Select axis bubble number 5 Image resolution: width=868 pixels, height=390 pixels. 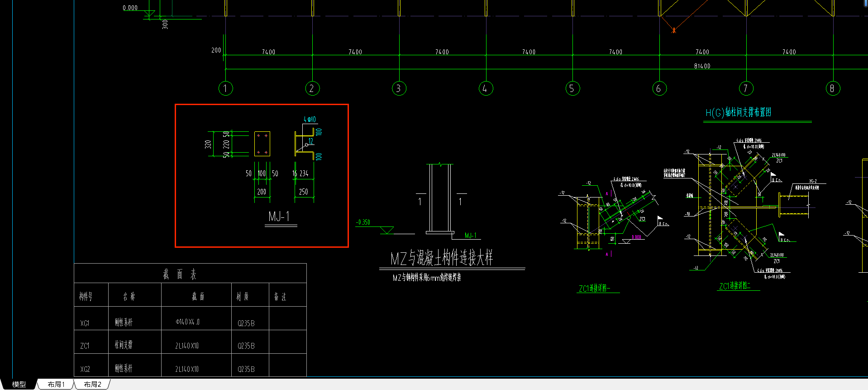tap(572, 88)
